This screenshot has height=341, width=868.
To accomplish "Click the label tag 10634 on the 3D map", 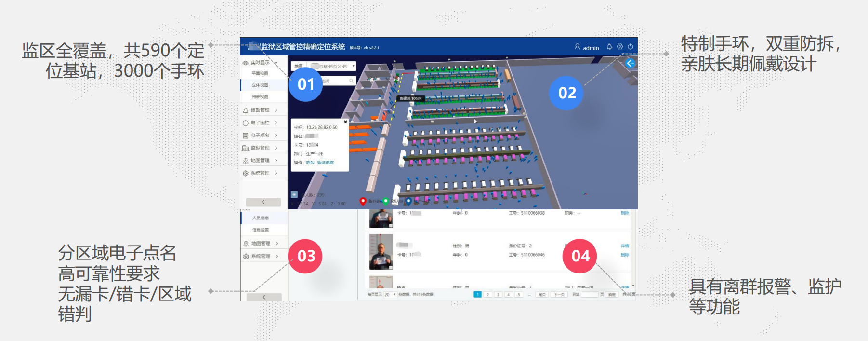I will [x=410, y=98].
